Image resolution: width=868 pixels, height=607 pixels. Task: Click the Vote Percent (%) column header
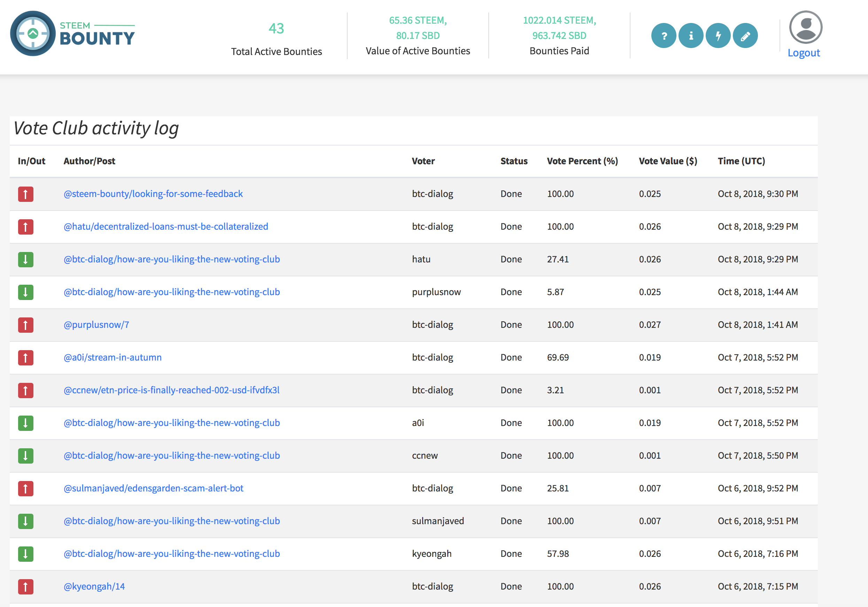pyautogui.click(x=582, y=161)
